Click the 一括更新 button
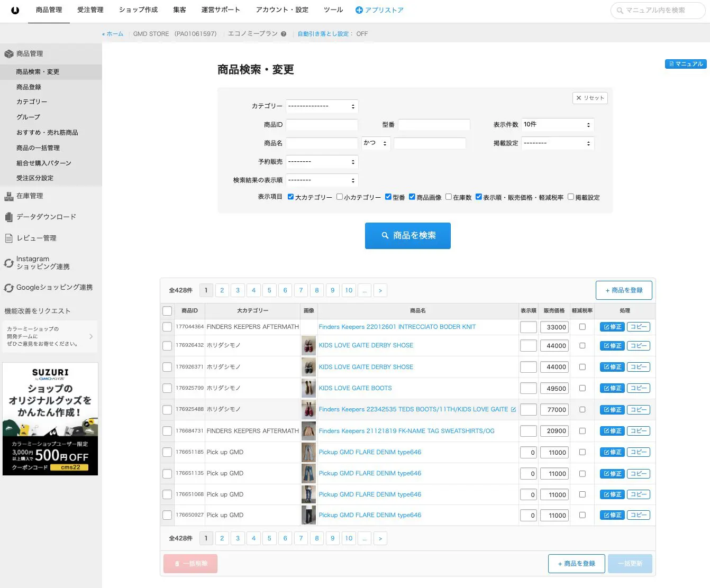The width and height of the screenshot is (710, 588). [x=630, y=564]
